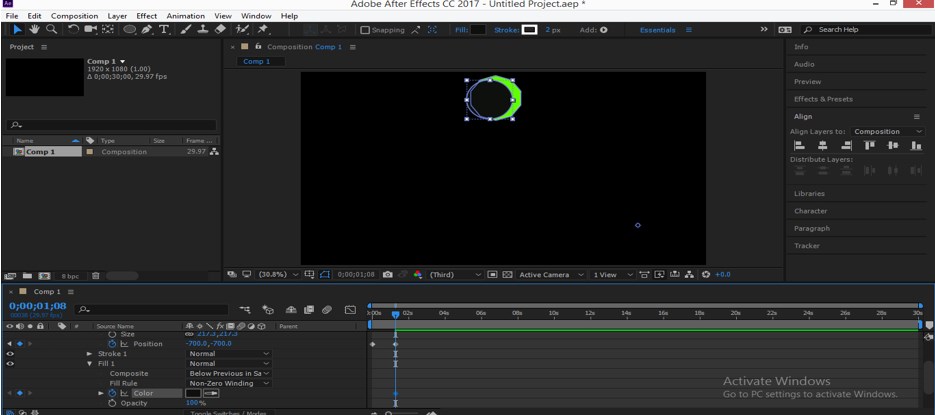
Task: Select the Horizontal Type tool
Action: tap(163, 29)
